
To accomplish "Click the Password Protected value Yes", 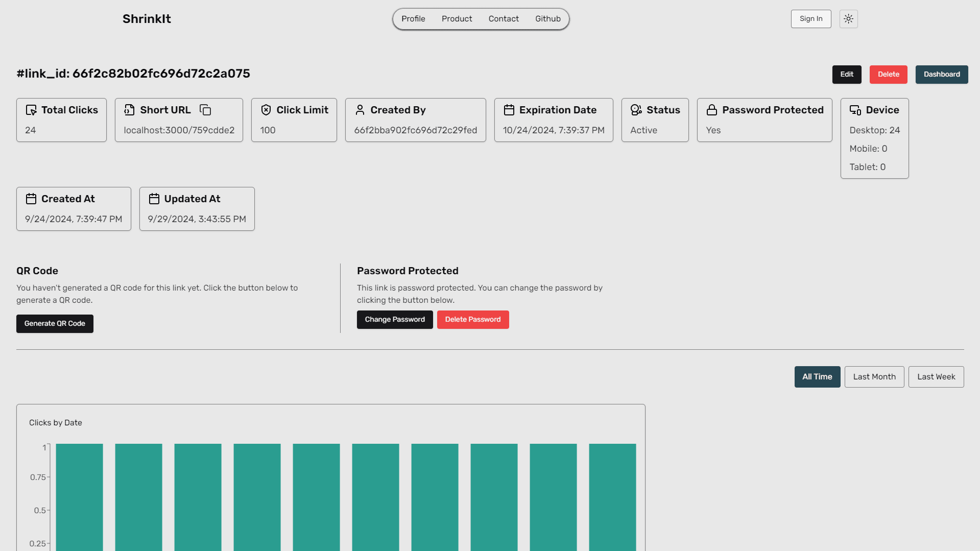I will [x=713, y=130].
